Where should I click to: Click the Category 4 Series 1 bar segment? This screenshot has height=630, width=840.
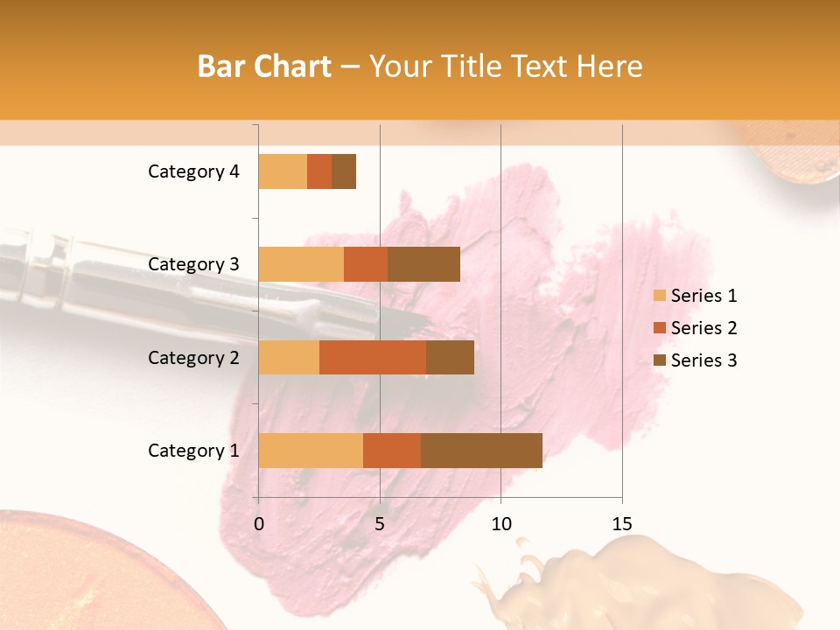click(283, 171)
